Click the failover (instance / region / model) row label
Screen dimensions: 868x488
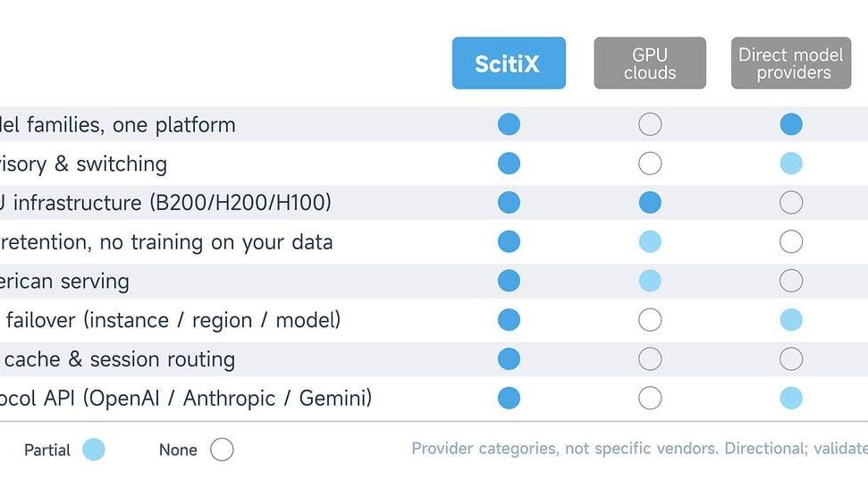tap(173, 320)
